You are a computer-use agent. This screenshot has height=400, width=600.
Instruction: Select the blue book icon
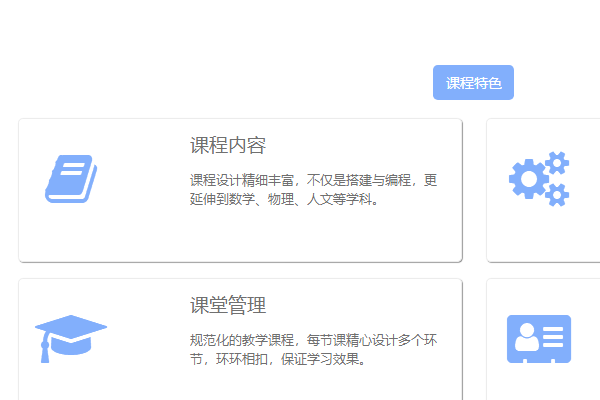[71, 179]
